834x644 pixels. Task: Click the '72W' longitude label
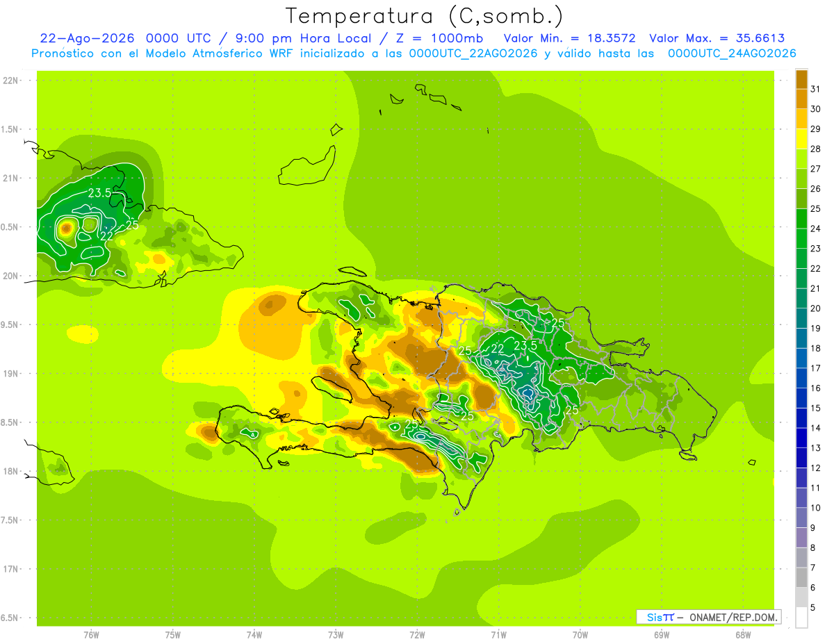coord(417,635)
